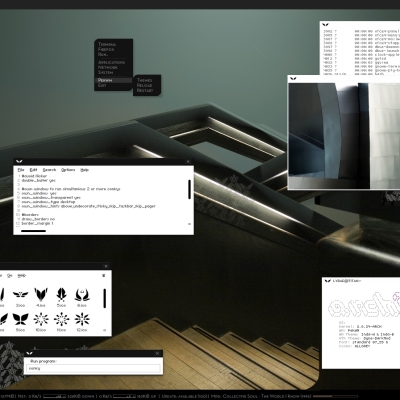Screen dimensions: 400x400
Task: Select the 6.ico icon file
Action: point(82,297)
